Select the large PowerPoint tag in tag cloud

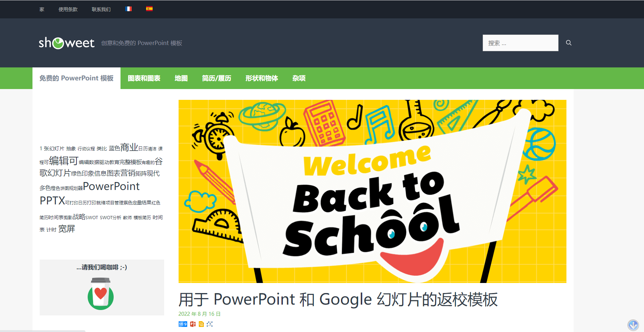(111, 186)
